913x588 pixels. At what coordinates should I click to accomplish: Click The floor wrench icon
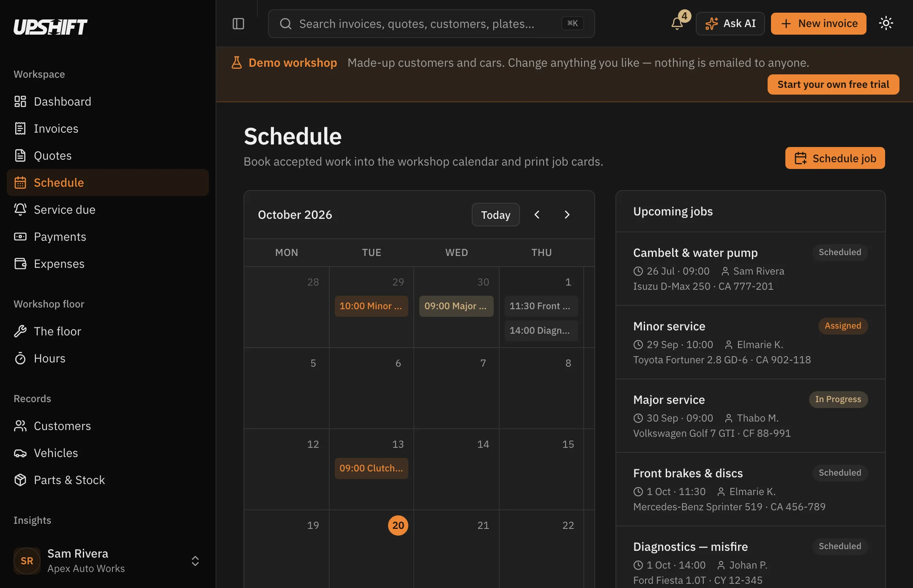click(20, 331)
